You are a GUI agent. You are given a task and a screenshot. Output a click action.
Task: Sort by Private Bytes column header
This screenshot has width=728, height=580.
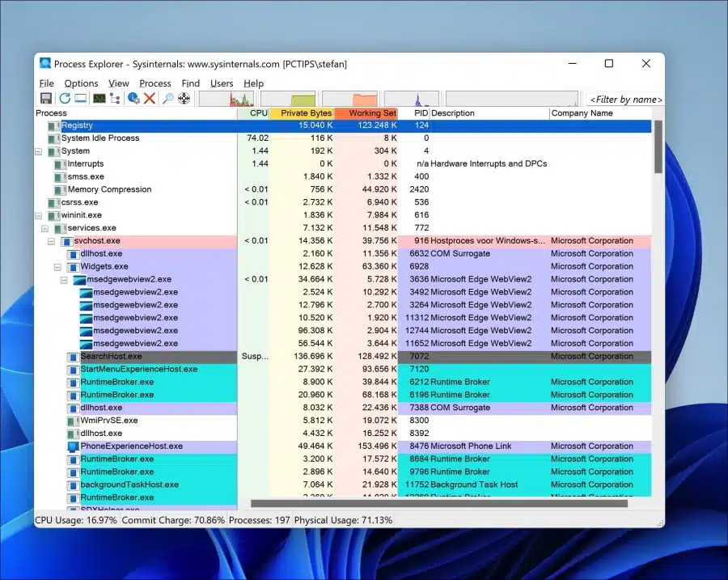coord(302,112)
